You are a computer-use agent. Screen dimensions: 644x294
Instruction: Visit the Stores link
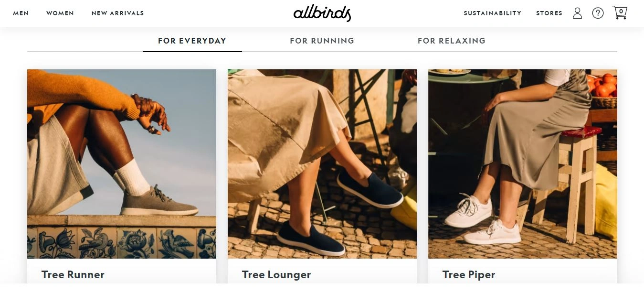coord(549,13)
